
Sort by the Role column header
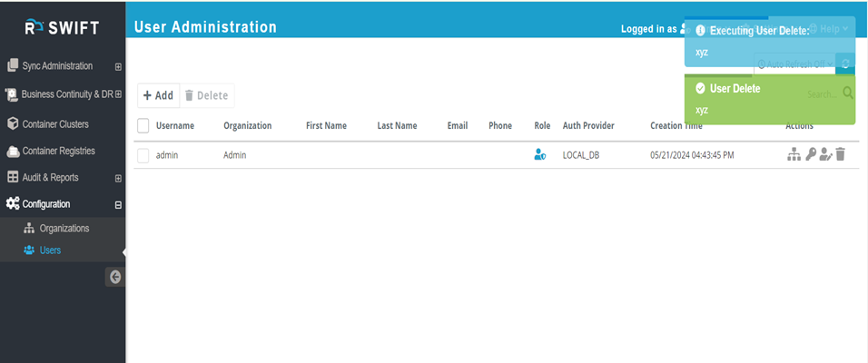(x=543, y=125)
